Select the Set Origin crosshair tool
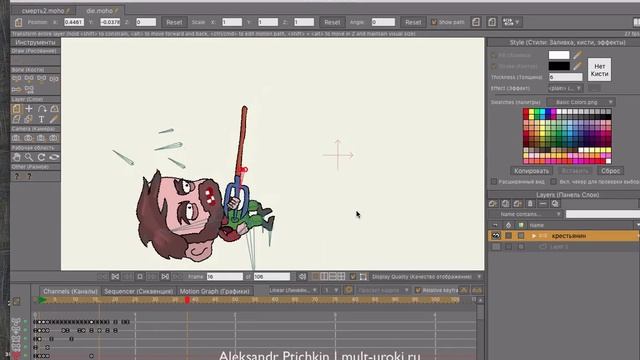Viewport: 640px width, 360px height. [x=29, y=109]
